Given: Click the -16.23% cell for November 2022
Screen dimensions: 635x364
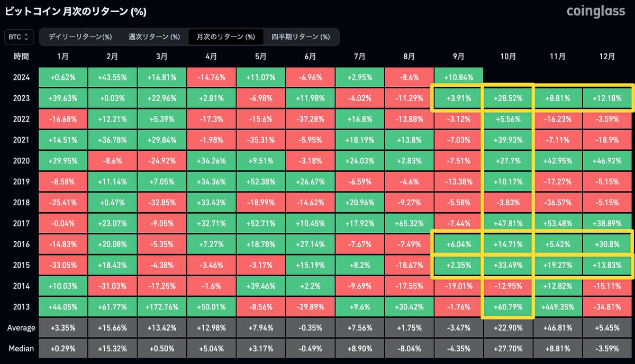Looking at the screenshot, I should (x=558, y=119).
